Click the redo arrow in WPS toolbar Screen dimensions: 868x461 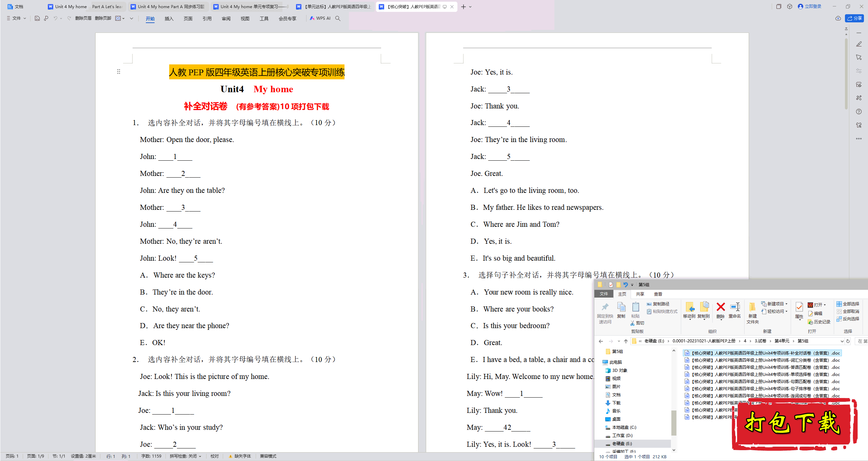69,18
